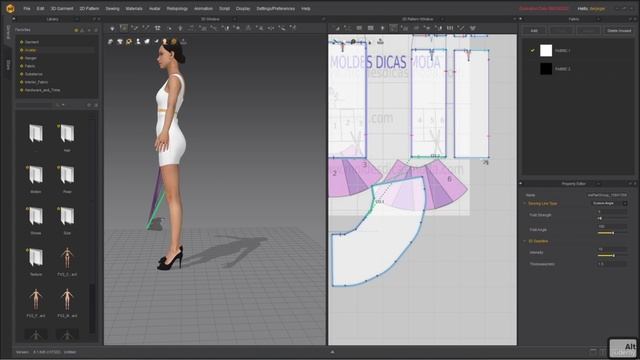640x360 pixels.
Task: Click the collapse arrow on the Library panel header
Action: click(14, 19)
